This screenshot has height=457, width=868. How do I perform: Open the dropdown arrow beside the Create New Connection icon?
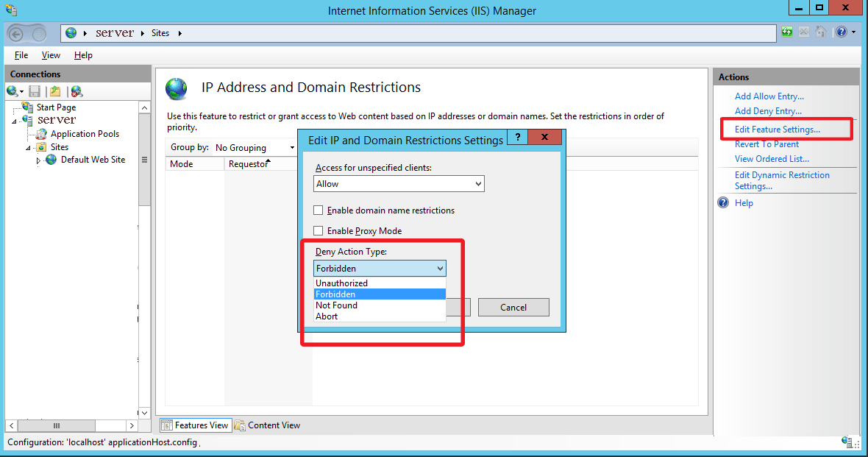21,92
